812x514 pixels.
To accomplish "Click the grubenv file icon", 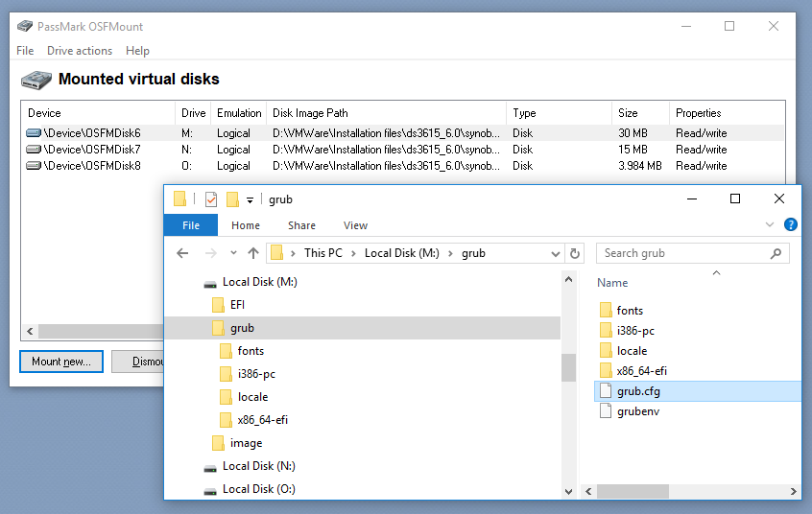I will tap(606, 411).
